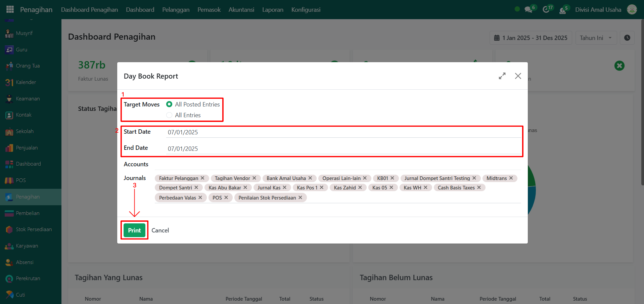Click Cancel in the dialog

coord(160,230)
